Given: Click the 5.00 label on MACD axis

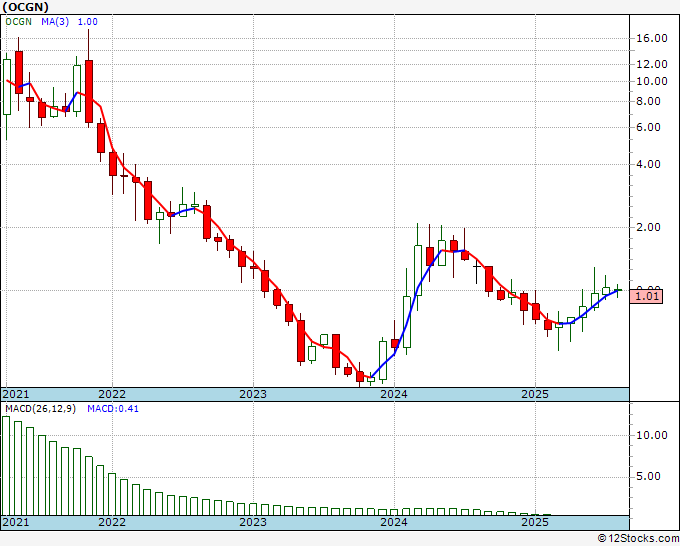Looking at the screenshot, I should tap(648, 477).
